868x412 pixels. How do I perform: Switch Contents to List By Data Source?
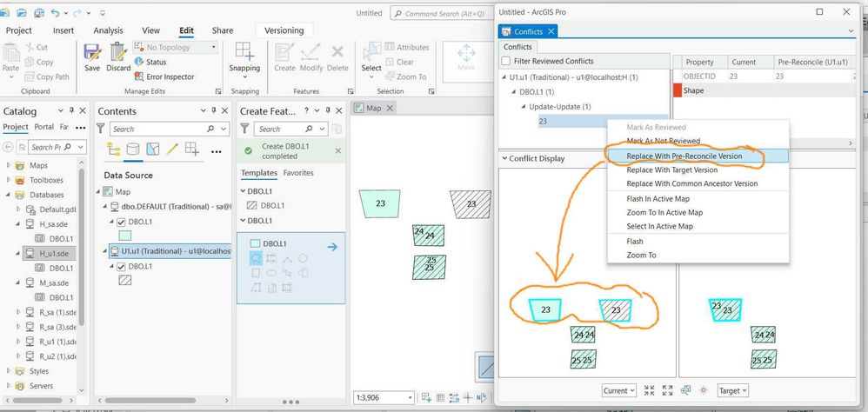coord(133,149)
